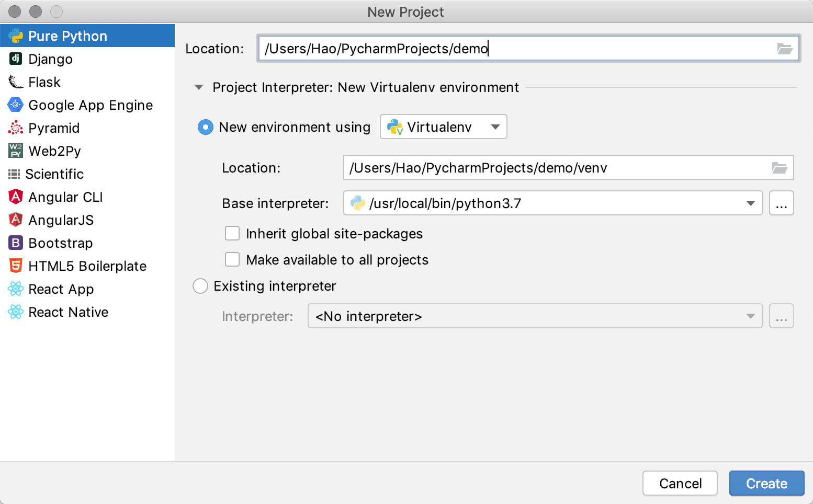Check Make available to all projects

click(x=232, y=259)
